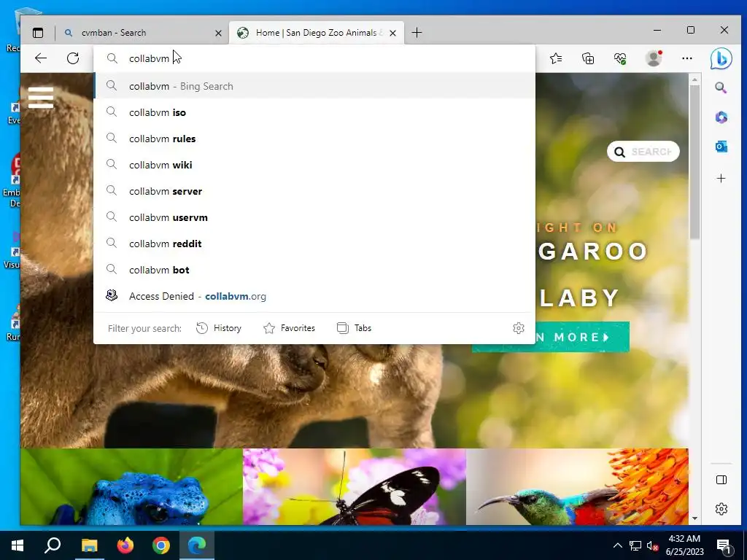Refresh the current page
The image size is (747, 560).
[x=73, y=58]
